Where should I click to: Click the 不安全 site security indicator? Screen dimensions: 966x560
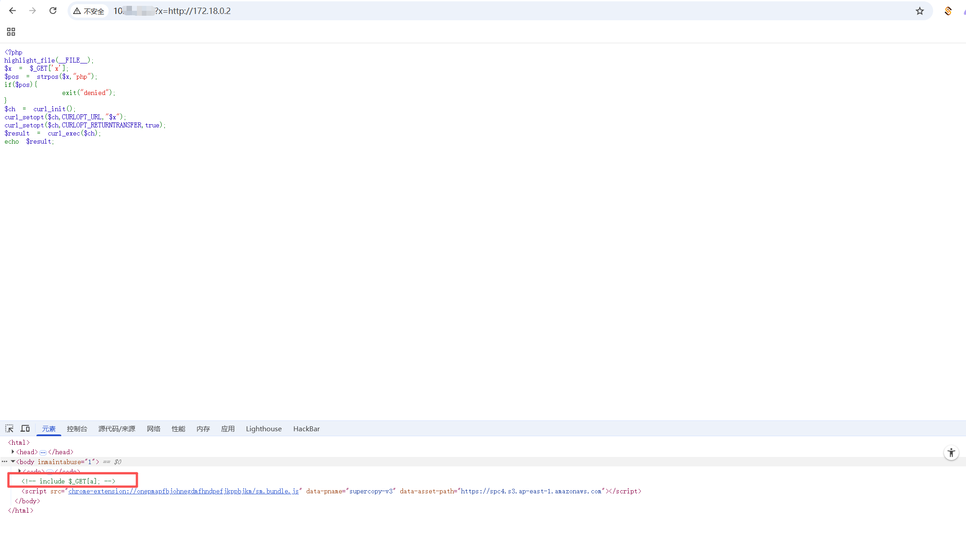89,11
